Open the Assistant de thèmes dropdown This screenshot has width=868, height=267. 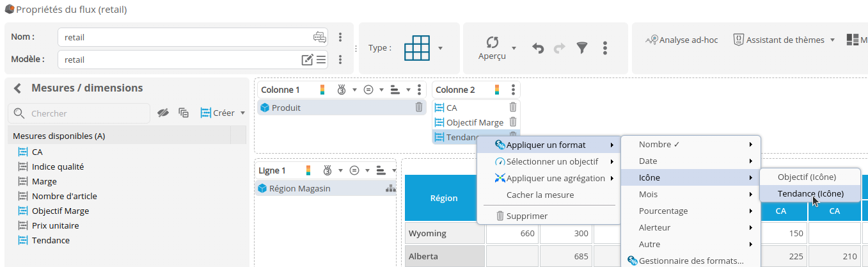click(x=832, y=40)
